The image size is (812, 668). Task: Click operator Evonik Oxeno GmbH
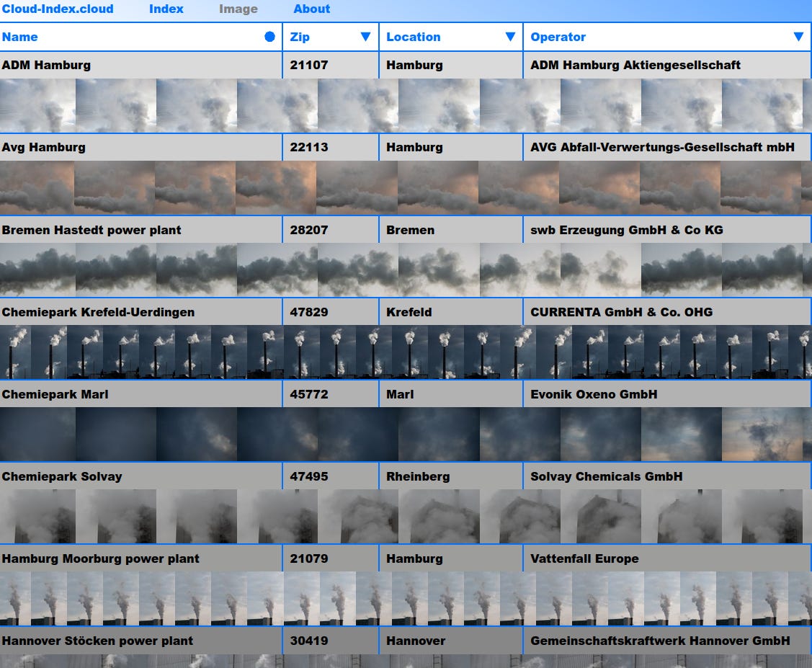pos(594,394)
